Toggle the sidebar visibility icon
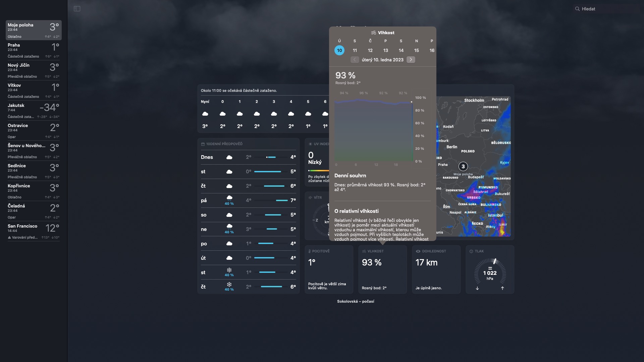Image resolution: width=644 pixels, height=362 pixels. click(x=77, y=9)
